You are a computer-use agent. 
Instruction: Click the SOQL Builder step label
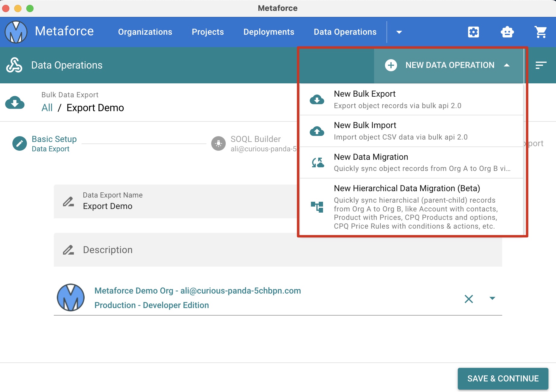click(x=256, y=139)
